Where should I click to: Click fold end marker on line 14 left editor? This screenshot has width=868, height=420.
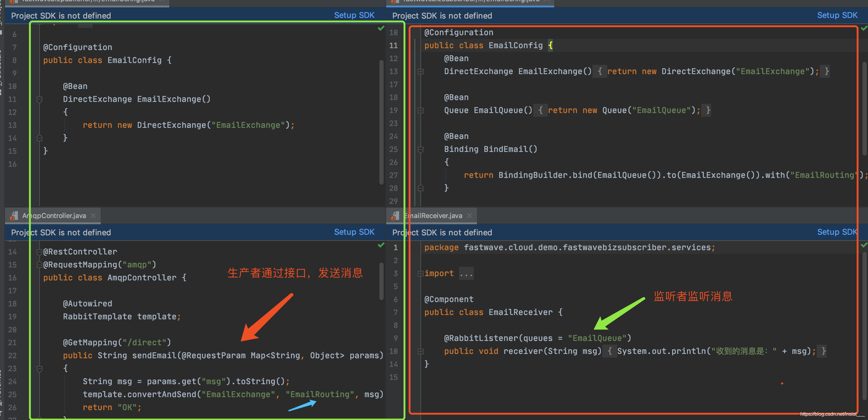40,138
